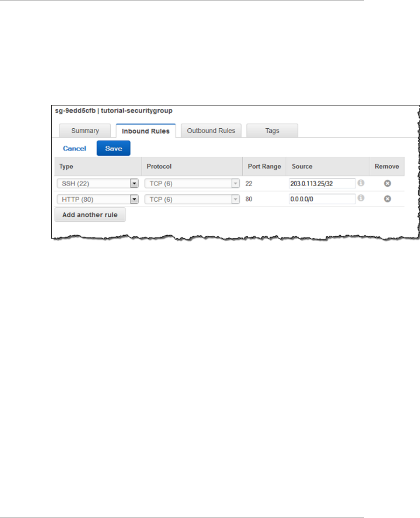Select port range value 80
Image resolution: width=420 pixels, height=518 pixels.
249,199
